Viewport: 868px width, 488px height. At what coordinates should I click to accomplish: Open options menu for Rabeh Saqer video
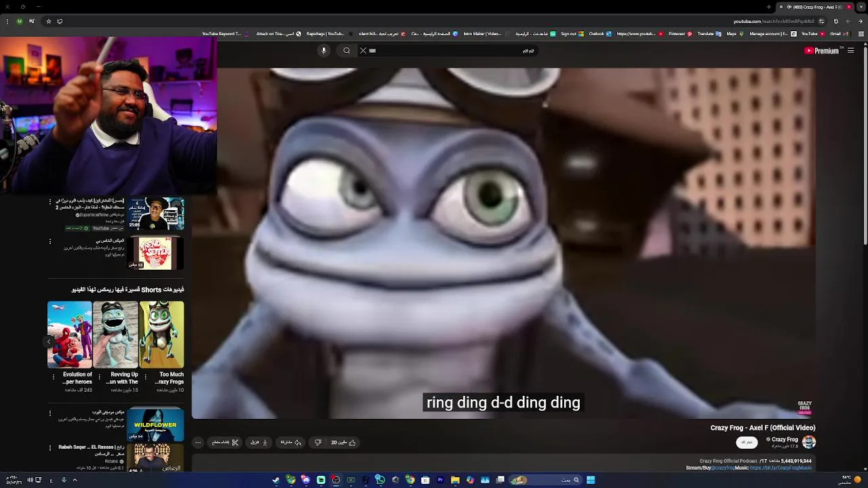pyautogui.click(x=50, y=447)
